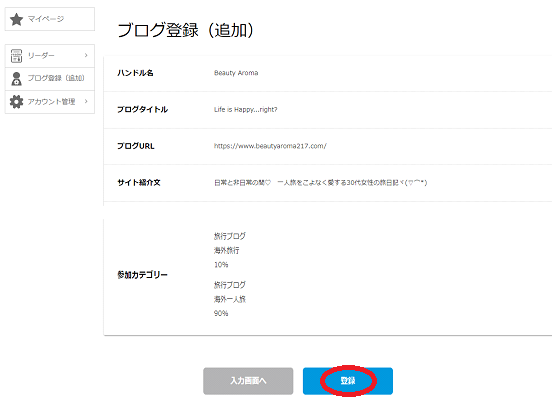
Task: Open the アカウント管理 sidebar item
Action: [50, 102]
